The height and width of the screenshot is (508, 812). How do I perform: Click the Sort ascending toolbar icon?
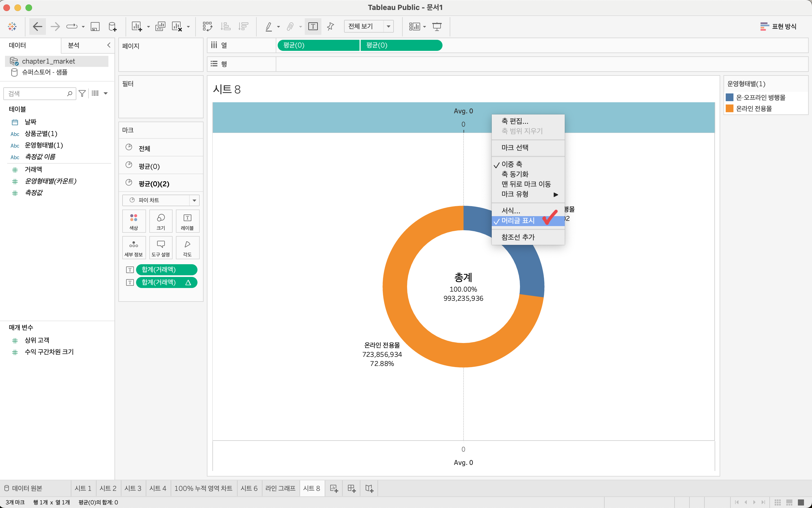click(225, 26)
